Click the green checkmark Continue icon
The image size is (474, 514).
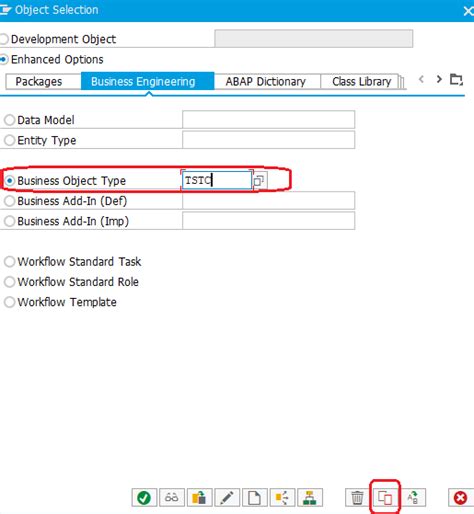144,498
